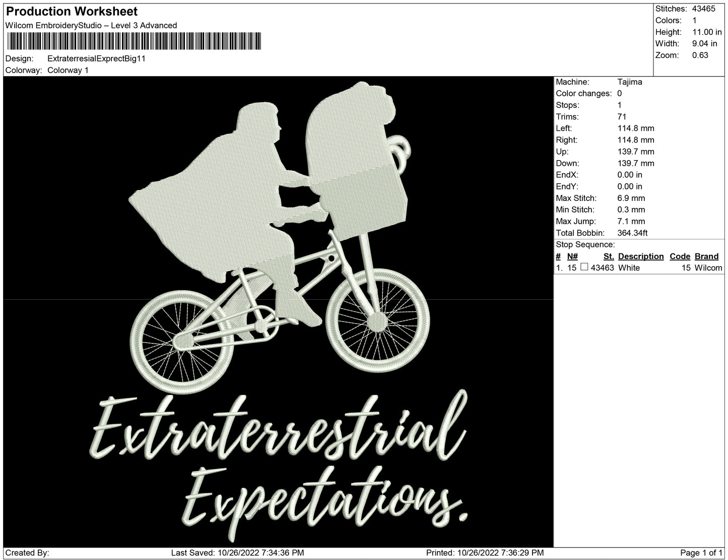Click the Description column header
Viewport: 728px width, 560px height.
click(641, 256)
